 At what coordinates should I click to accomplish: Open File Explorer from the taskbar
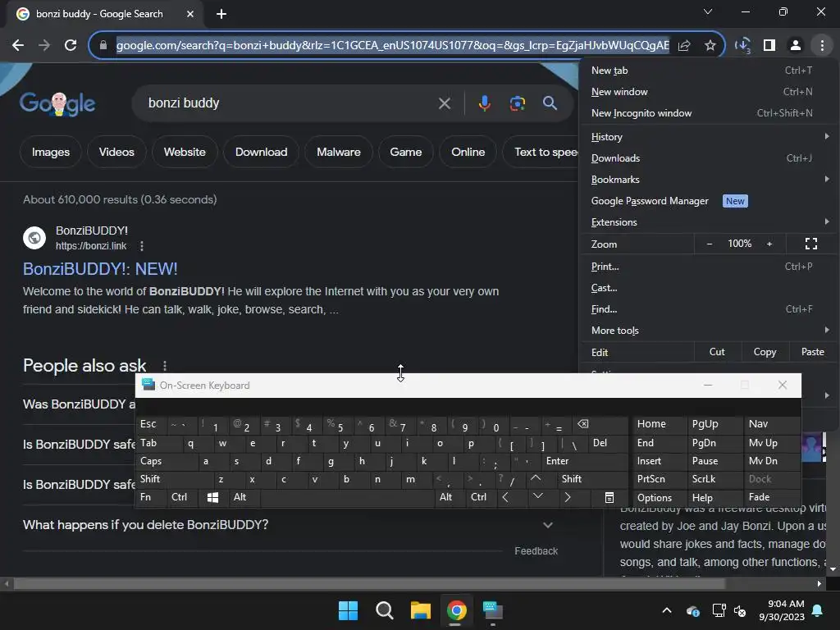coord(421,610)
